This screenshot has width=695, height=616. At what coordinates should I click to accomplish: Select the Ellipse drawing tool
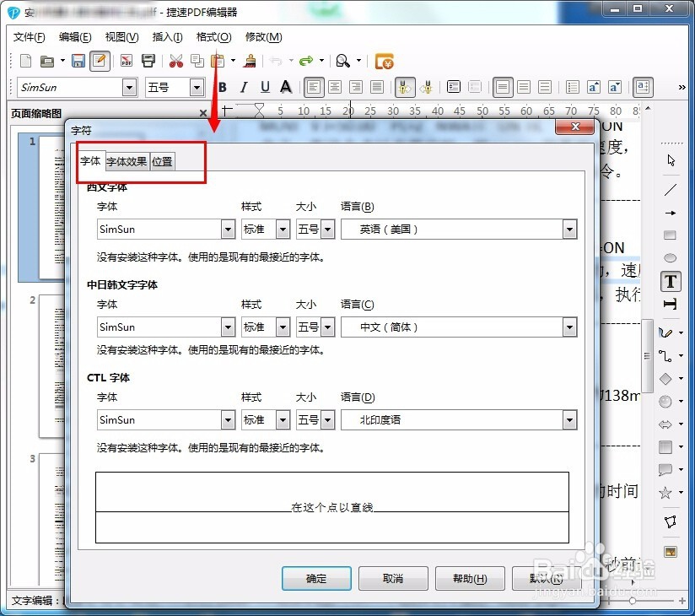[x=671, y=257]
